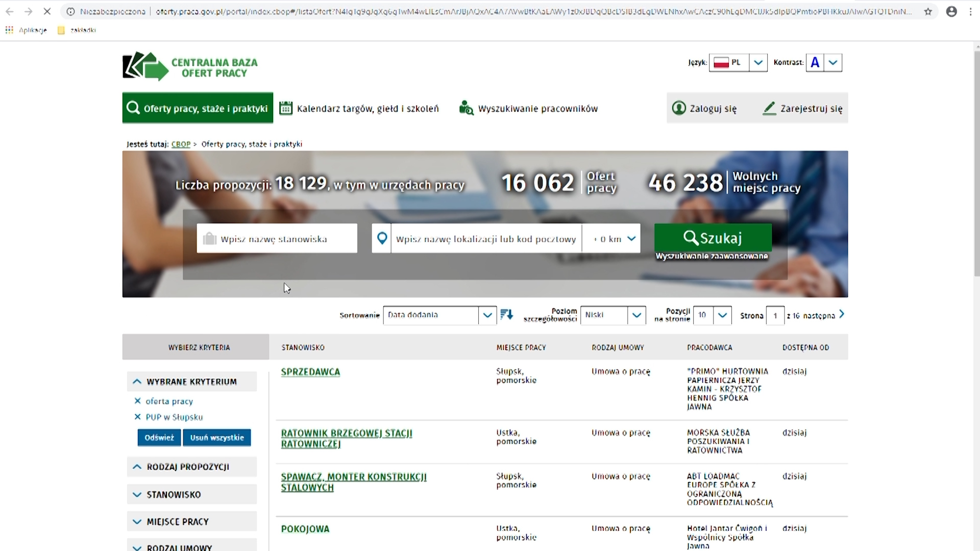Click the DOSTĘPNA OD column header
980x551 pixels.
click(805, 347)
